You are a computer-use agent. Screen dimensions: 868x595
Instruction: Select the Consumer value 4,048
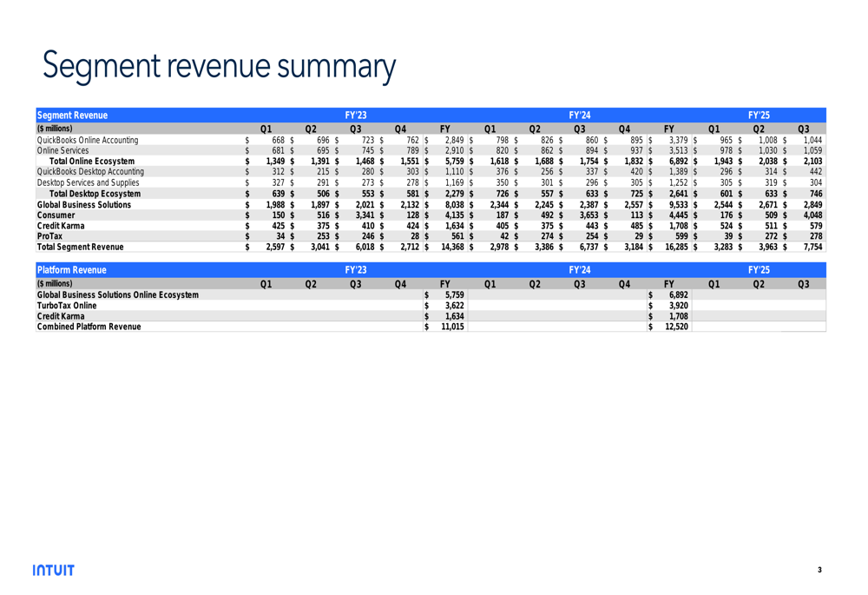point(812,215)
